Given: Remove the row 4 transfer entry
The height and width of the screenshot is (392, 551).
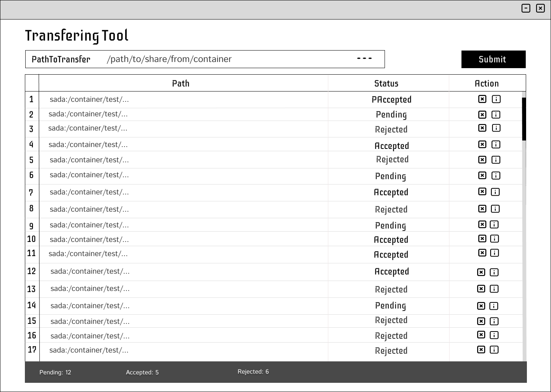Looking at the screenshot, I should [482, 144].
